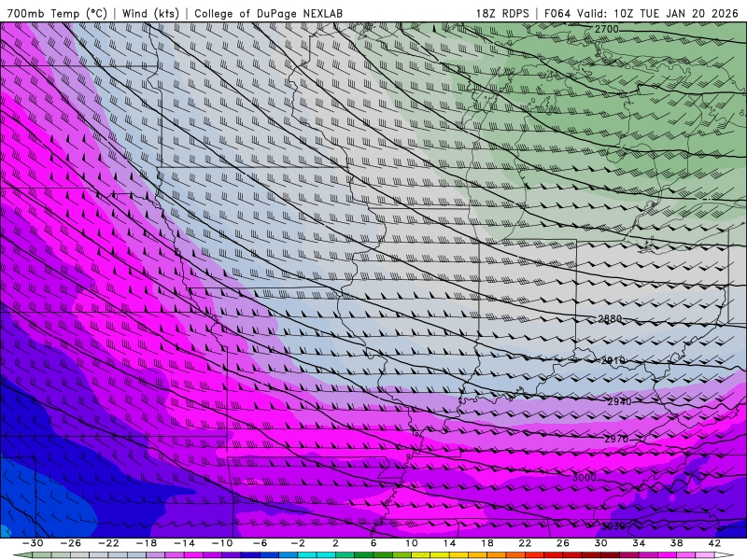Click the dotted yellow legend swatch below 10
This screenshot has height=560, width=747.
point(421,555)
